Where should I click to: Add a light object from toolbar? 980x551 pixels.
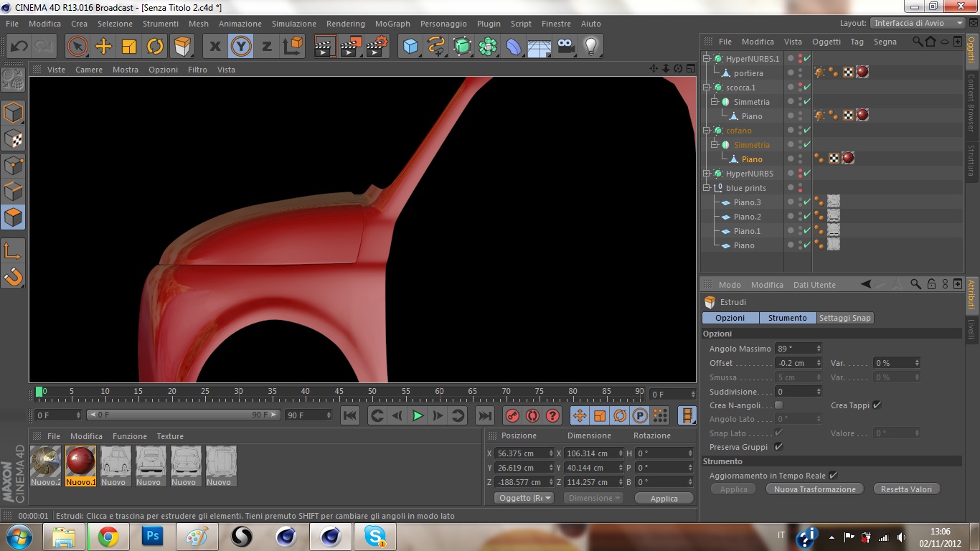point(590,47)
